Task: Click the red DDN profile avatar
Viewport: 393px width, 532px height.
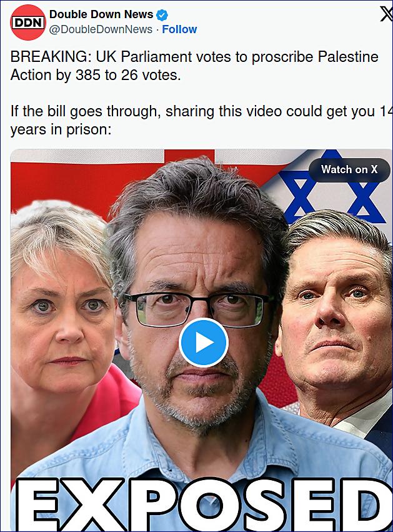Action: click(28, 23)
